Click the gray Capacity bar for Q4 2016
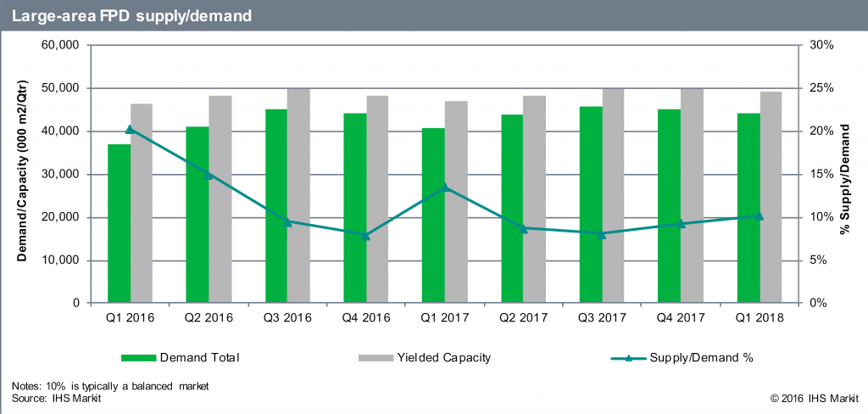 pyautogui.click(x=377, y=200)
